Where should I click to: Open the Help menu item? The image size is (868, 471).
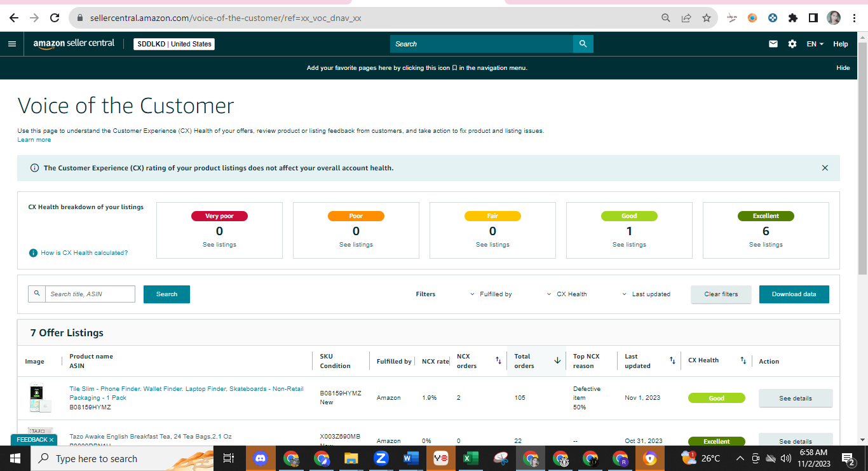click(841, 44)
